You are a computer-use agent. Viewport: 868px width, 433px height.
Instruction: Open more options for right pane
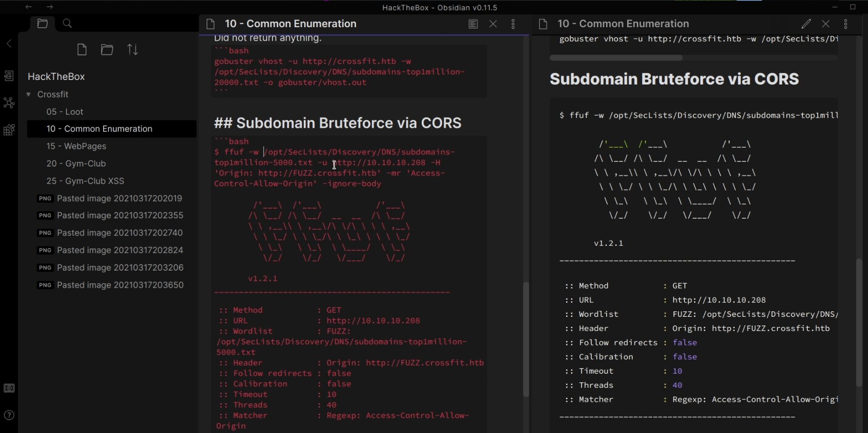click(845, 24)
